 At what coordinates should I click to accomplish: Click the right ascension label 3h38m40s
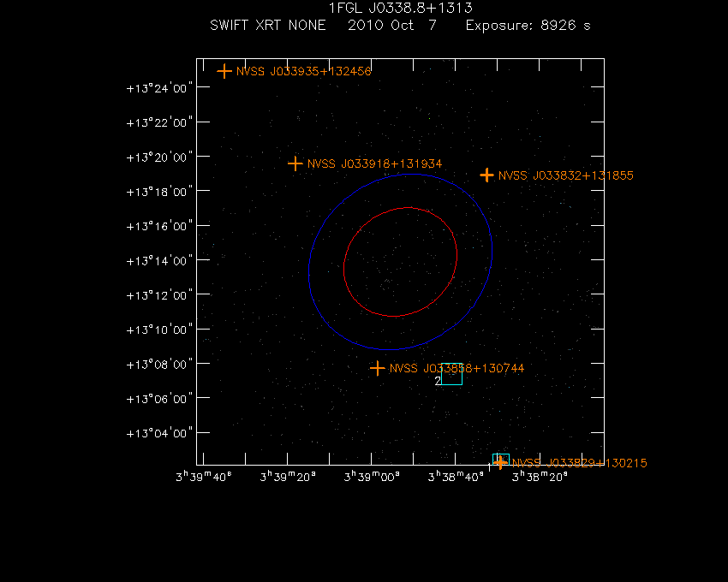coord(456,477)
